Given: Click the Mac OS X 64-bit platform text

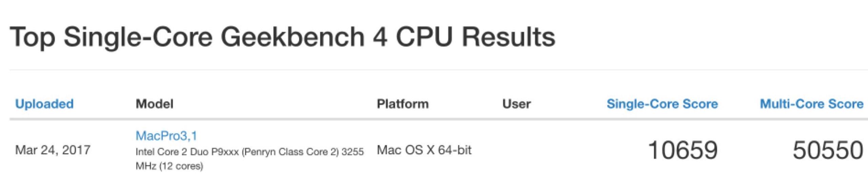Looking at the screenshot, I should [x=424, y=150].
